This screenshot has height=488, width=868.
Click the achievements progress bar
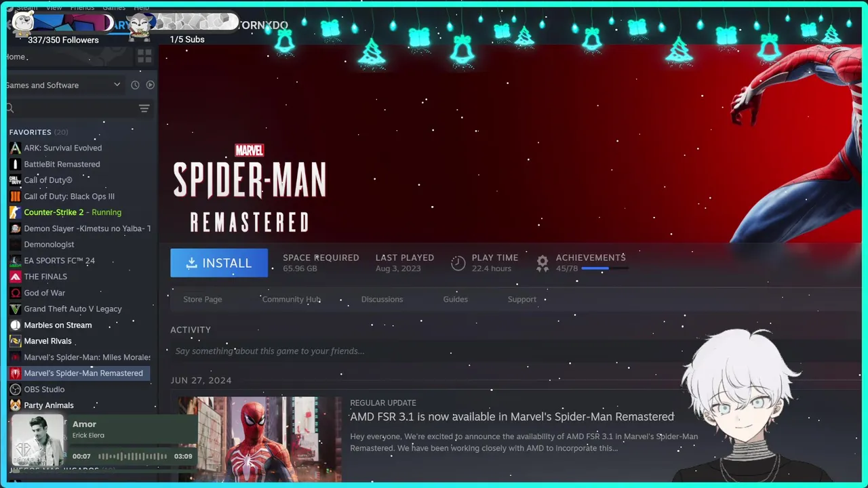coord(605,268)
